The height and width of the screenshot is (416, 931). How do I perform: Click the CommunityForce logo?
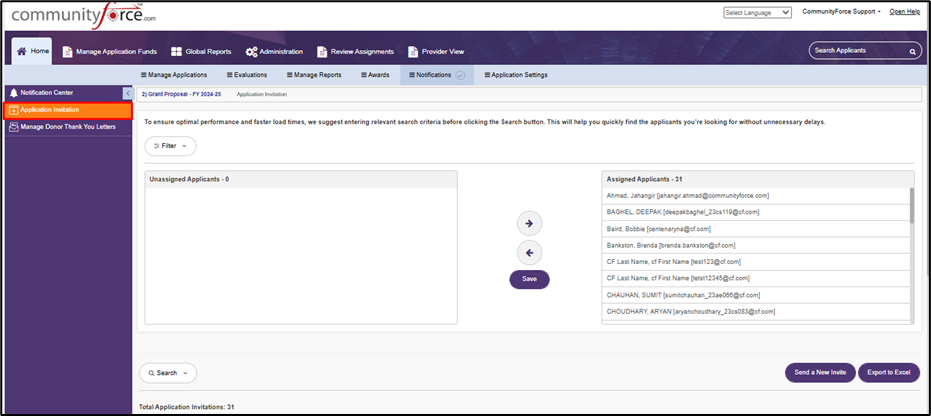coord(83,15)
